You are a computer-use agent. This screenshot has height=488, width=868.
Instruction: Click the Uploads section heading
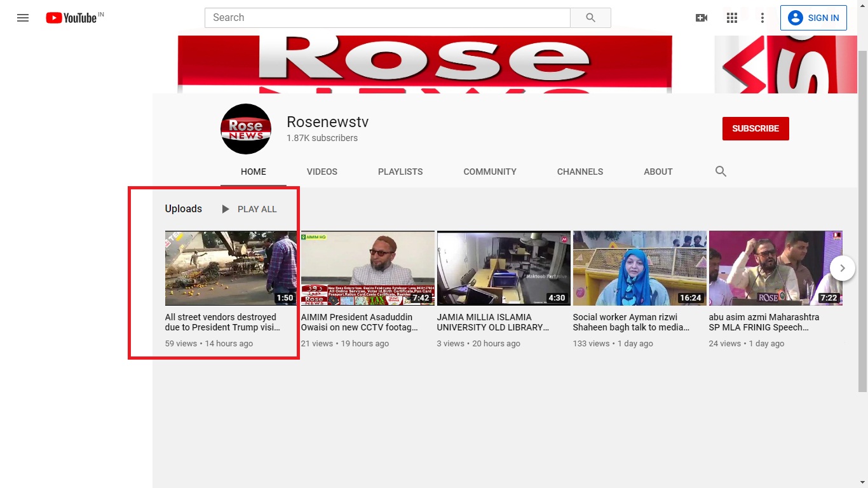[x=184, y=209]
